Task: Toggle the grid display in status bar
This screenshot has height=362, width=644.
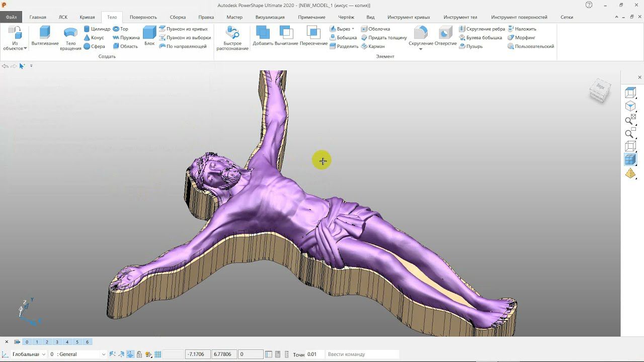Action: (157, 354)
